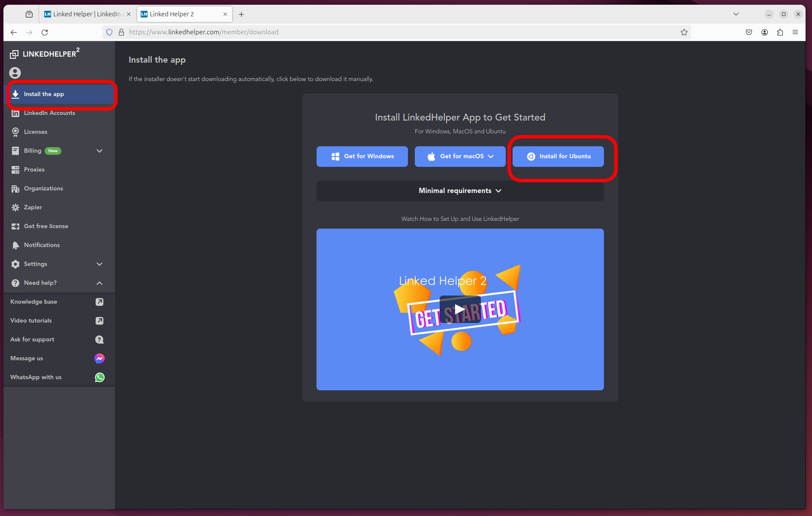This screenshot has height=516, width=812.
Task: Click the site padlock icon
Action: [121, 32]
